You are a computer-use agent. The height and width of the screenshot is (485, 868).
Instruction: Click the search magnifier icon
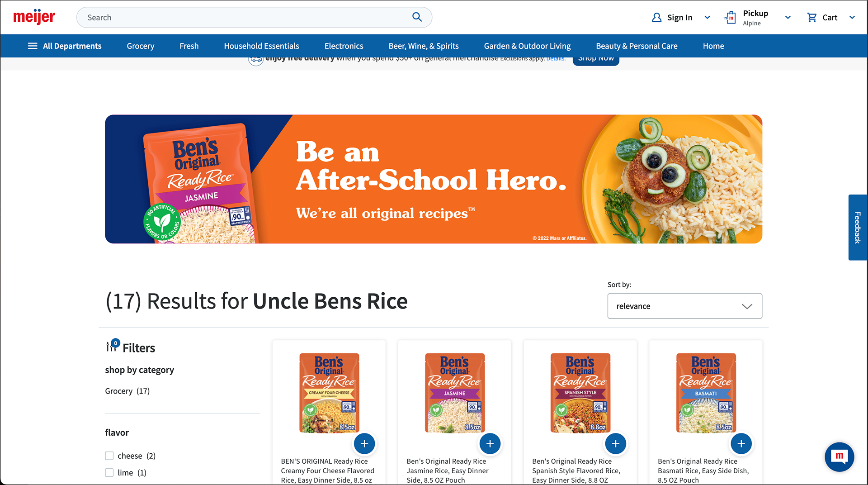coord(417,17)
